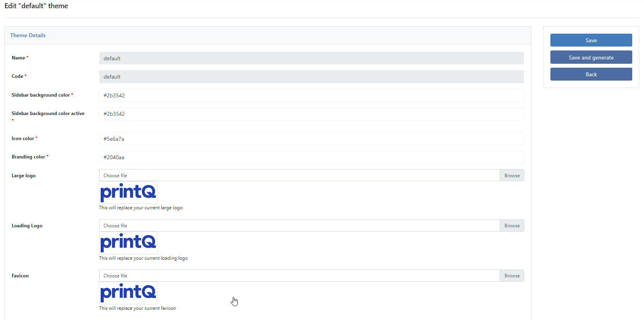The image size is (644, 320).
Task: Click the 'Edit "default" theme' heading
Action: pos(36,6)
